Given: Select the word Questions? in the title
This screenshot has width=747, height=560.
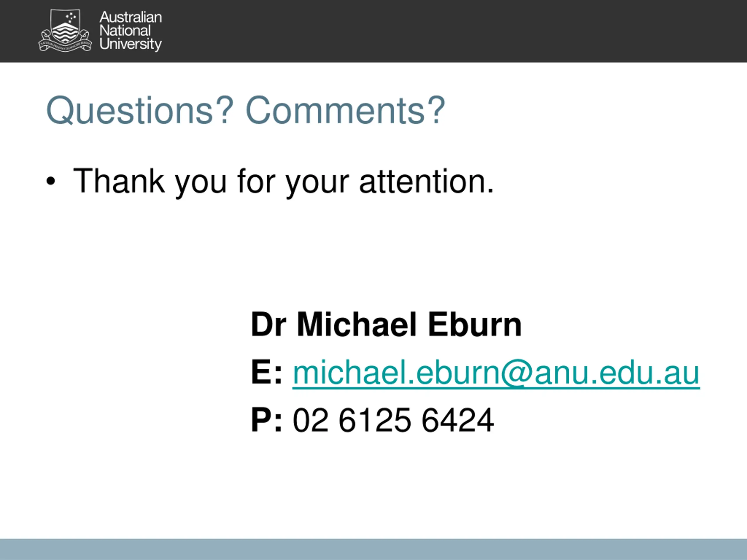Looking at the screenshot, I should pos(140,110).
